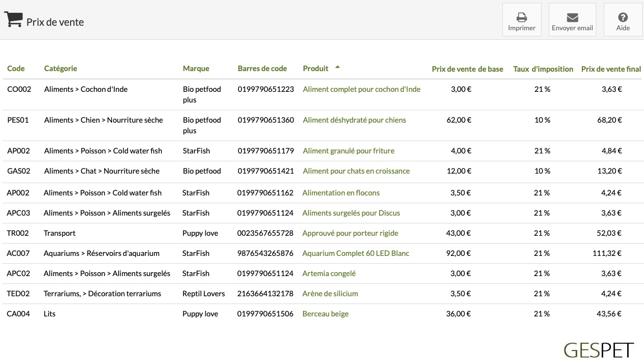Click final price 68,20 €
Image resolution: width=644 pixels, height=364 pixels.
[609, 120]
